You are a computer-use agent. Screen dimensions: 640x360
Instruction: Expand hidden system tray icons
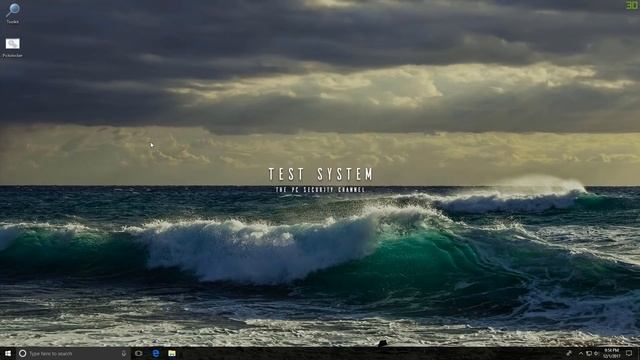tap(581, 353)
